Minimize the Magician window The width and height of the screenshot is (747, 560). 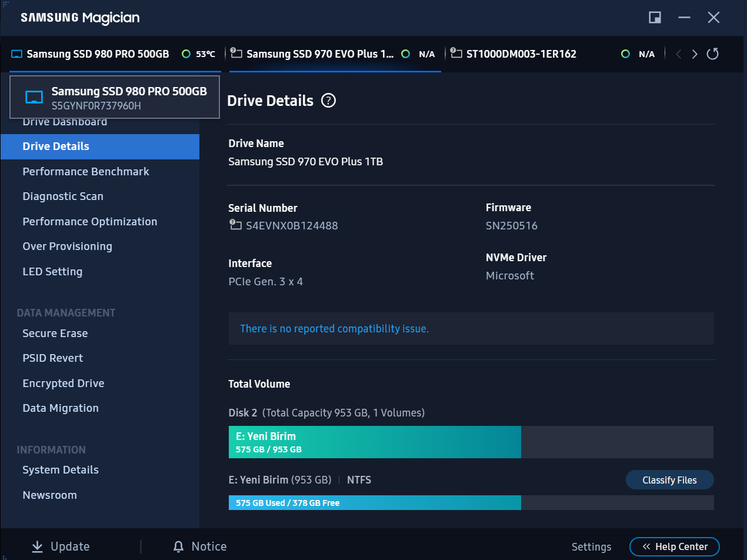pos(684,17)
